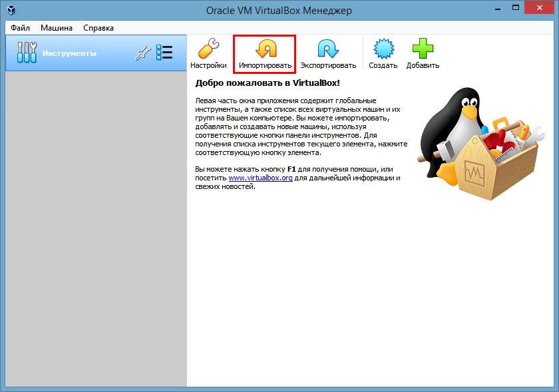Click the Импортировать import appliance button
559x392 pixels.
tap(265, 54)
